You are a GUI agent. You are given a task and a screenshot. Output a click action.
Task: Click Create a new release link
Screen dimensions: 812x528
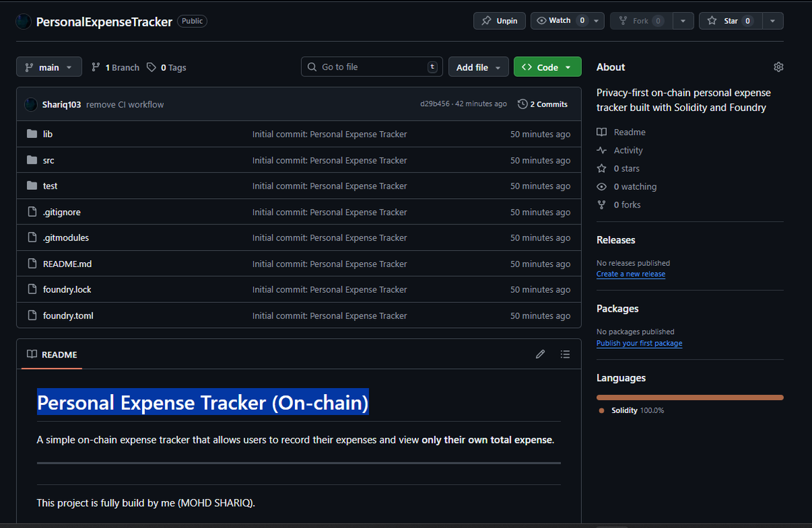[x=631, y=274]
